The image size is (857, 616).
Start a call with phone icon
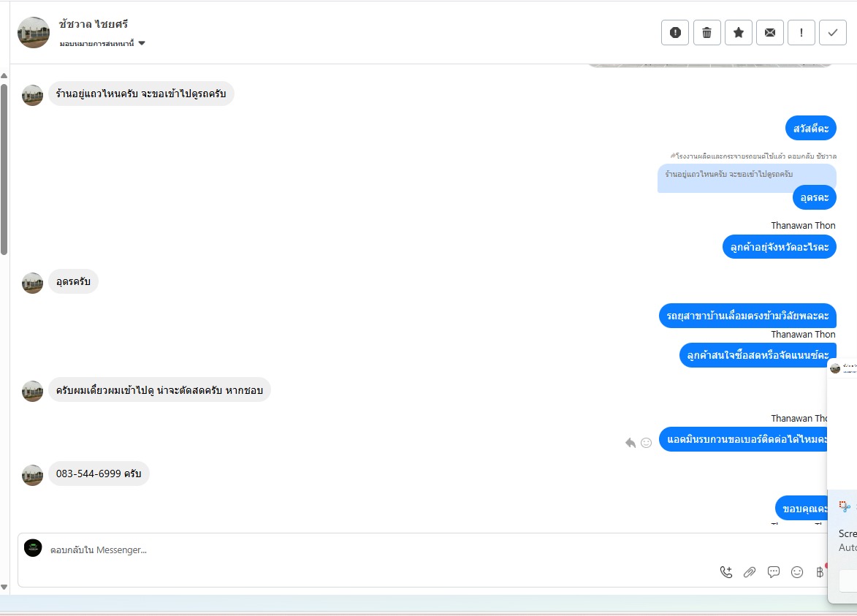(725, 572)
